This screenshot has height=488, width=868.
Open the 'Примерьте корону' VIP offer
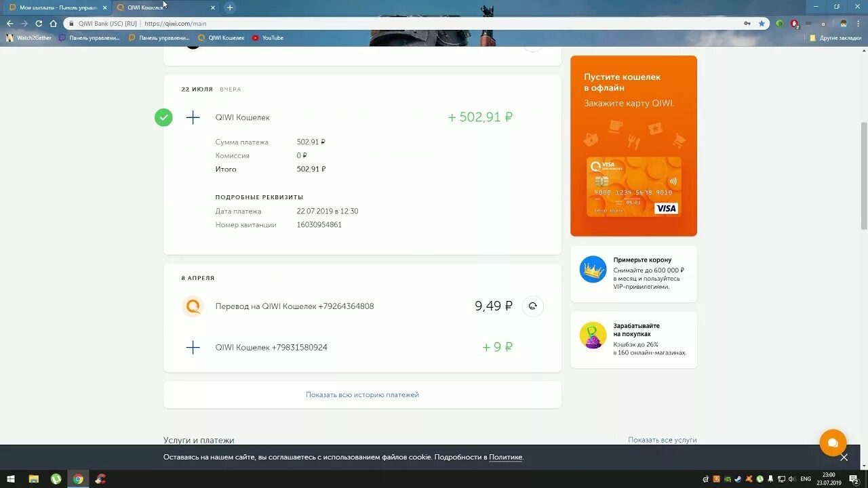click(x=633, y=273)
